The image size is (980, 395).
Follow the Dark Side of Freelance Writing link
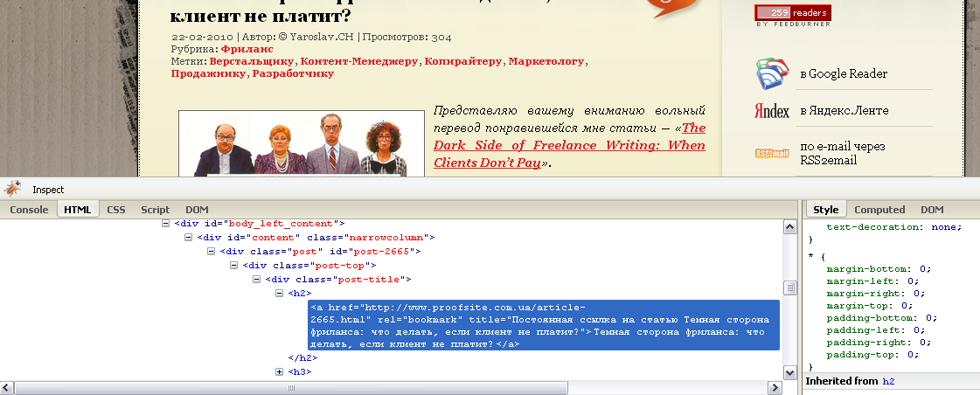569,145
